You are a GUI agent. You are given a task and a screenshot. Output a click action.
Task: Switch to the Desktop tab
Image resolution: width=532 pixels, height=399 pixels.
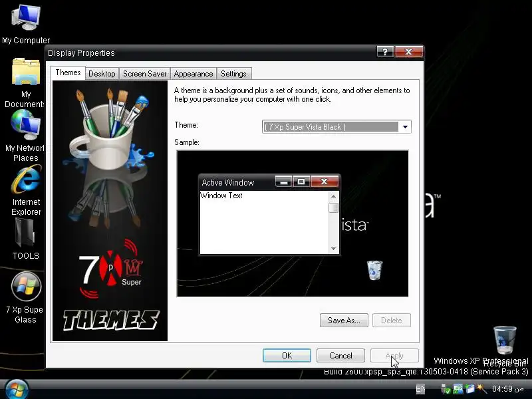pos(102,74)
